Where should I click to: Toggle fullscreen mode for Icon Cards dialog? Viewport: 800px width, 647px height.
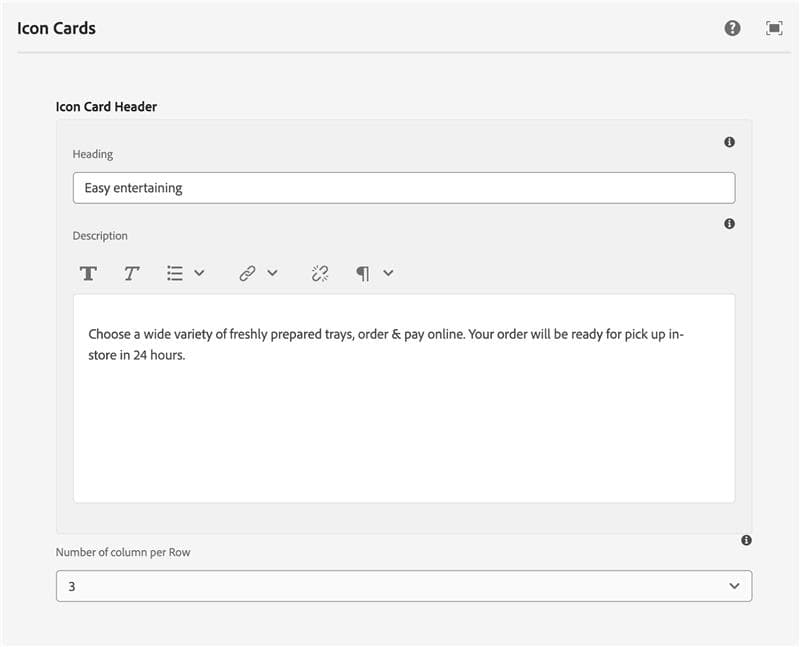(774, 28)
